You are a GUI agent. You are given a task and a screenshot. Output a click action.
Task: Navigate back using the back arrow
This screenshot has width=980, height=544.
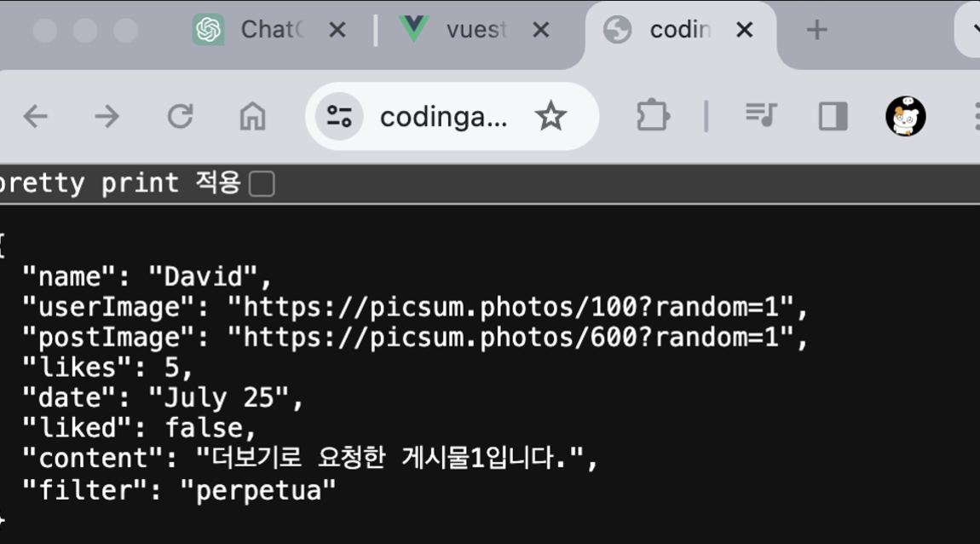35,116
